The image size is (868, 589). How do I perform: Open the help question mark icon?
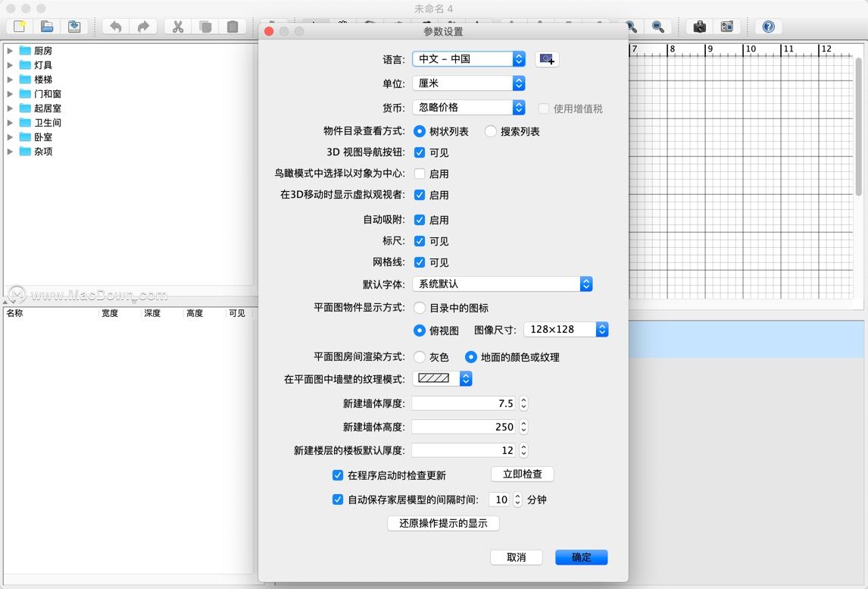(x=768, y=26)
